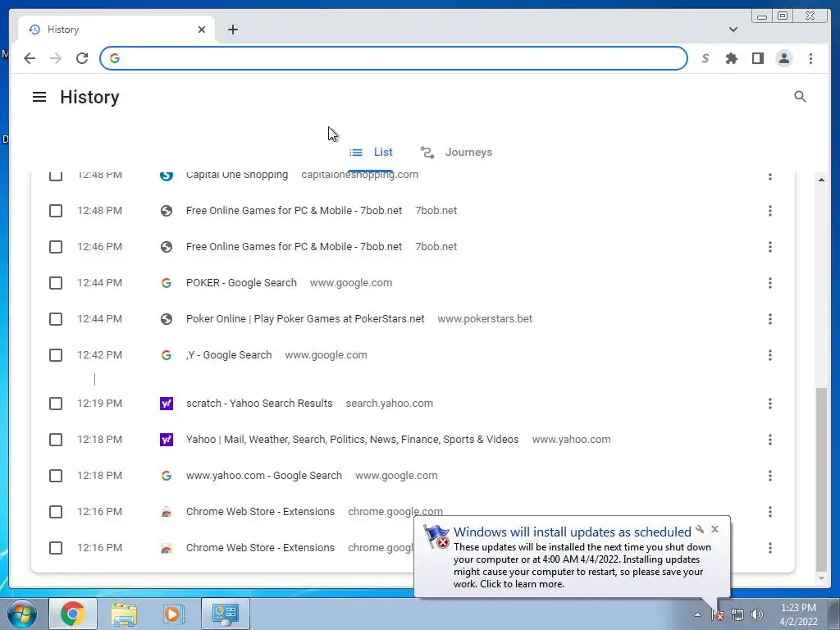Image resolution: width=840 pixels, height=630 pixels.
Task: Open actions menu for PokerStars.net entry
Action: tap(769, 319)
